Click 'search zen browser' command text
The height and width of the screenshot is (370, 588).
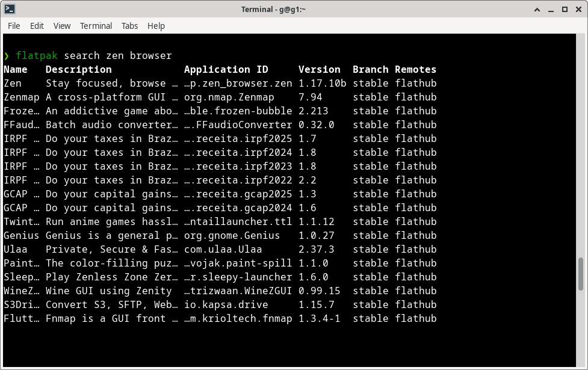[118, 55]
